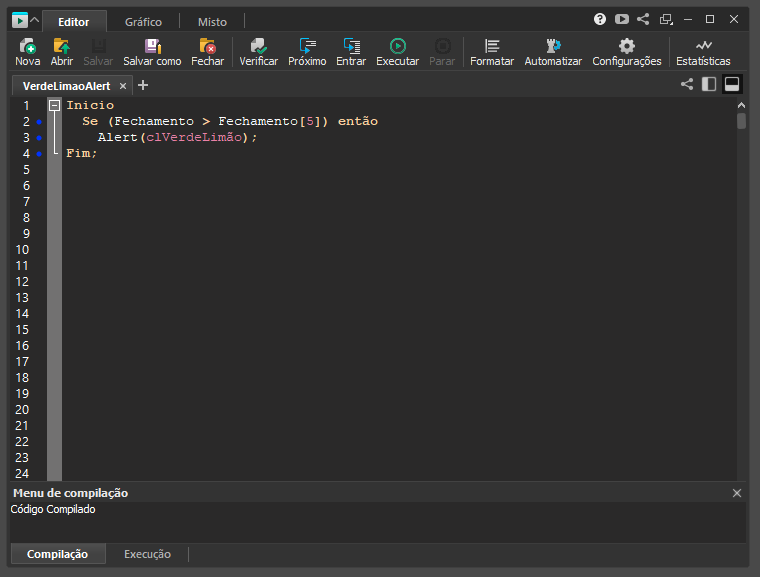Click the Salvar como icon
This screenshot has height=577, width=760.
152,47
